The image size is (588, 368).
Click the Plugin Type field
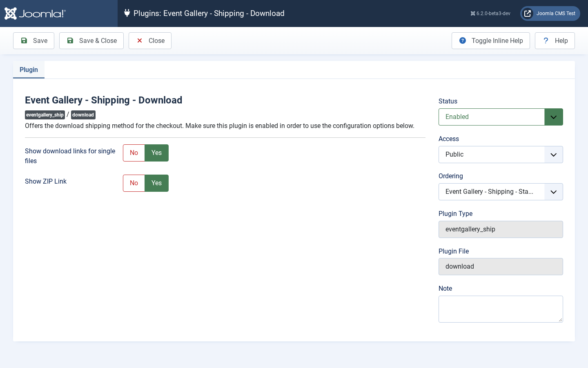tap(501, 229)
